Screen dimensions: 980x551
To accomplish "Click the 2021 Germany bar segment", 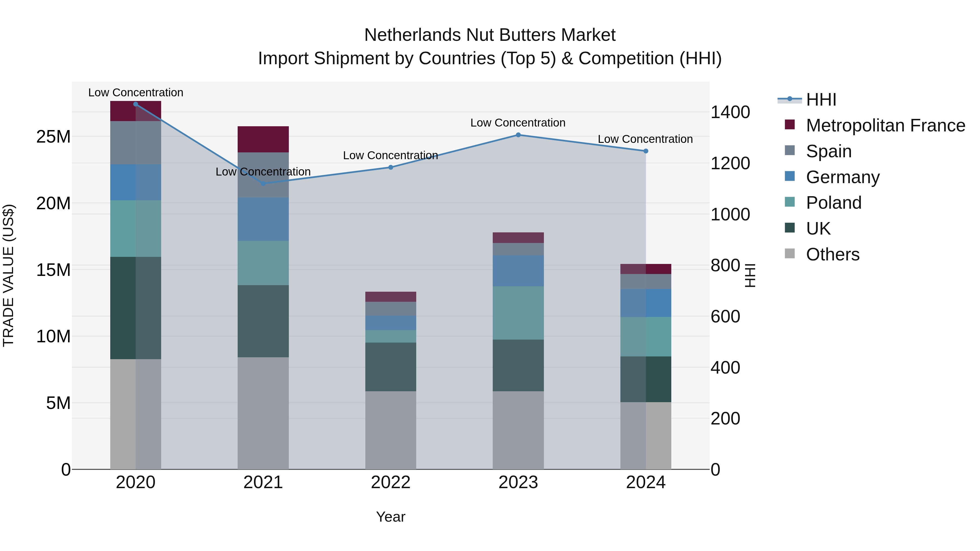I will [x=263, y=219].
